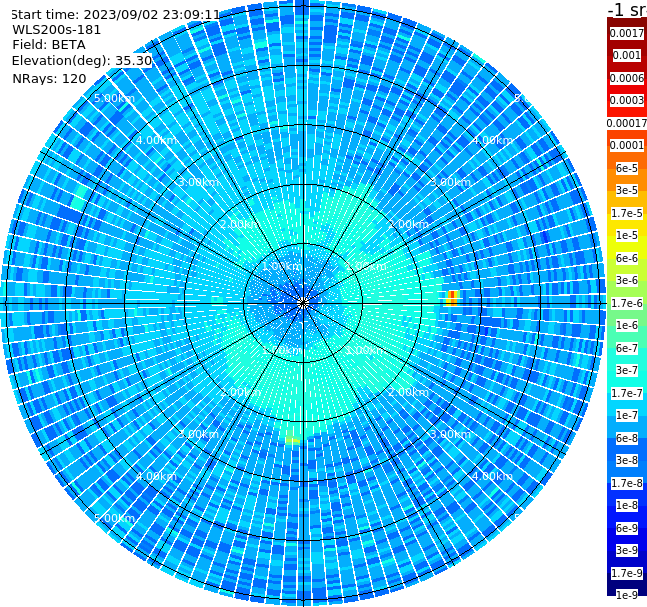Click the 1.7e-5 colorbar label
The image size is (647, 607).
[x=627, y=213]
